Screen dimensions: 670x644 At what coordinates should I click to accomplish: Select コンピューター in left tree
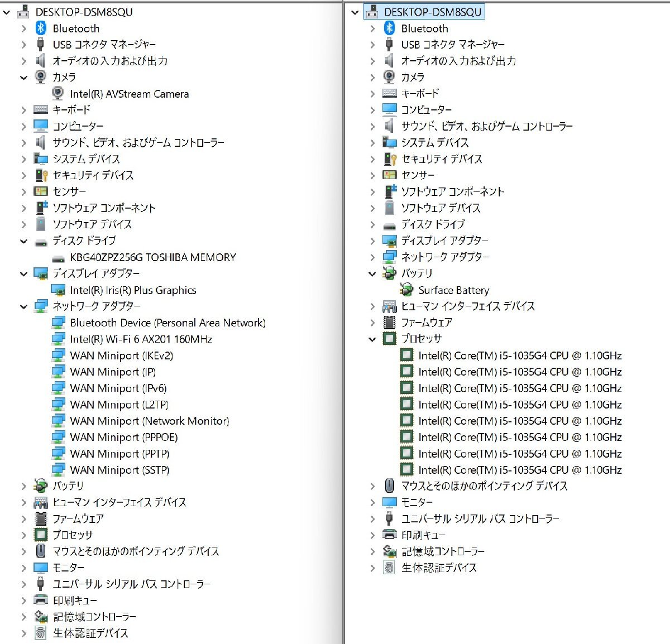coord(78,126)
